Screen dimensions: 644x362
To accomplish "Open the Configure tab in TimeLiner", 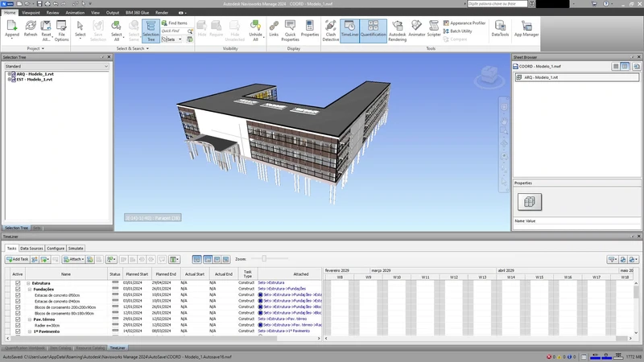I will (56, 249).
